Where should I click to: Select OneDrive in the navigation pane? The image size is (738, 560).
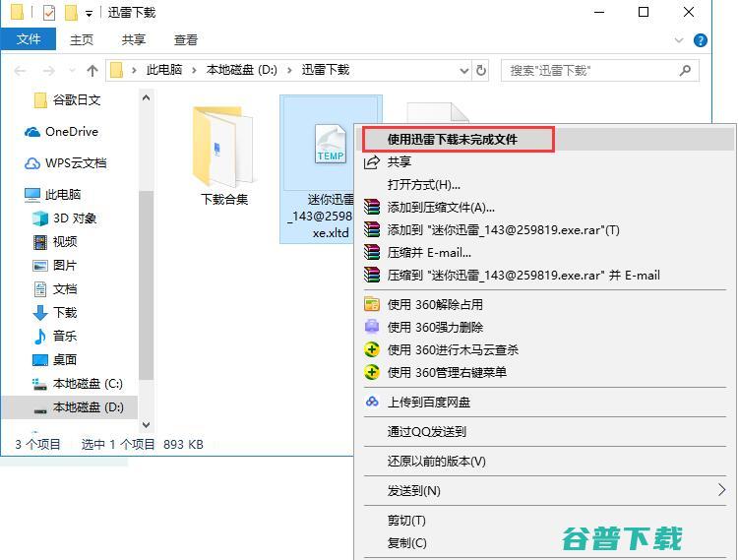tap(61, 132)
